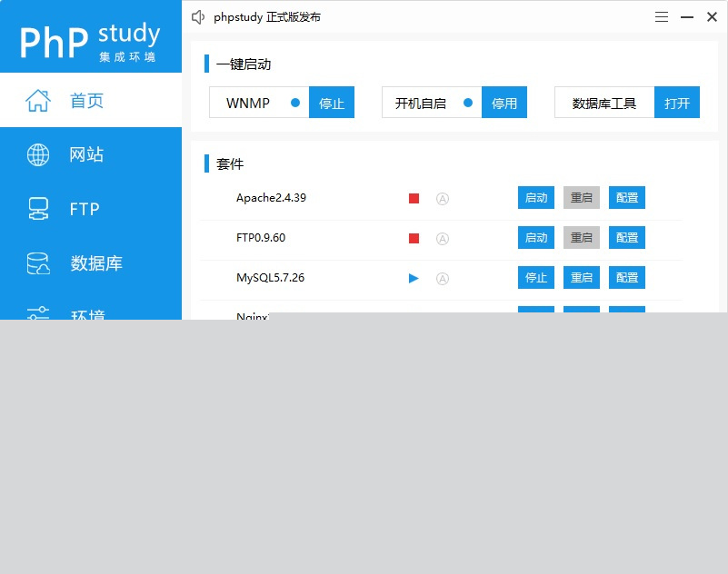This screenshot has width=728, height=574.
Task: Restart FTP0.9.60 with 重启
Action: pos(582,238)
